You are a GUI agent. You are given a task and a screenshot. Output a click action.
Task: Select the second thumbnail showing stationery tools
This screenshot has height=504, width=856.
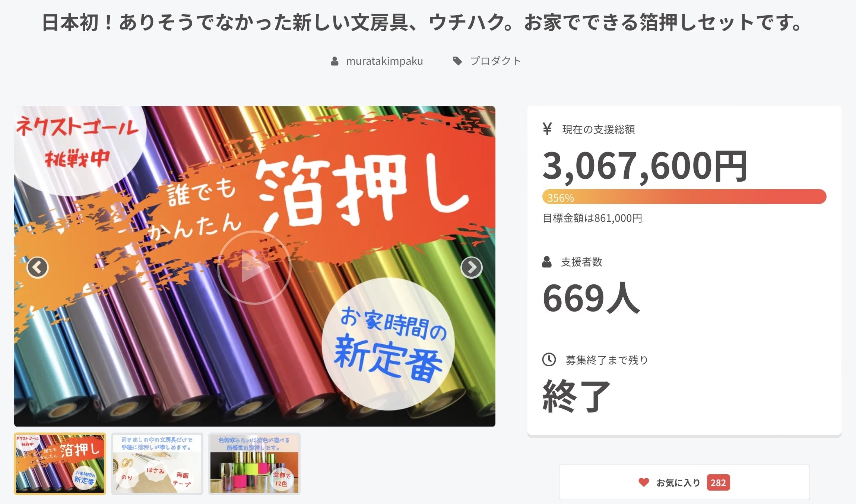[x=157, y=464]
